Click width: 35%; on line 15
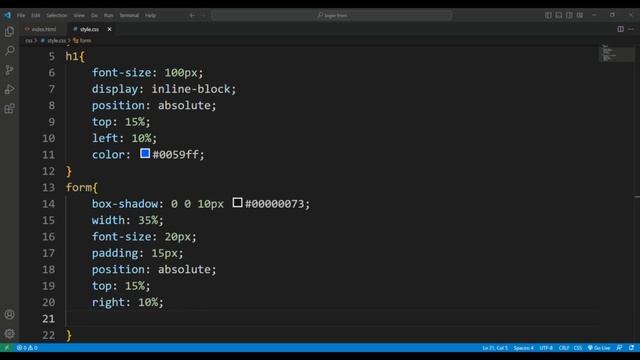 click(x=127, y=220)
